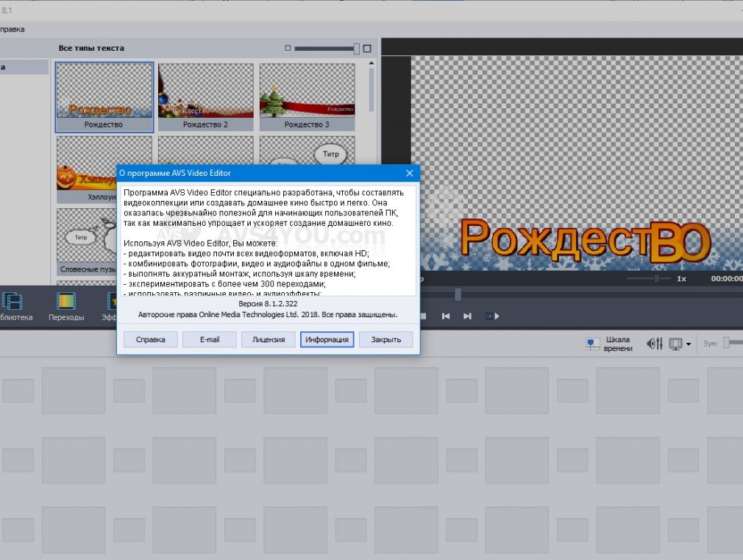Select the Рождество text preset thumbnail
The image size is (743, 560).
tap(104, 96)
